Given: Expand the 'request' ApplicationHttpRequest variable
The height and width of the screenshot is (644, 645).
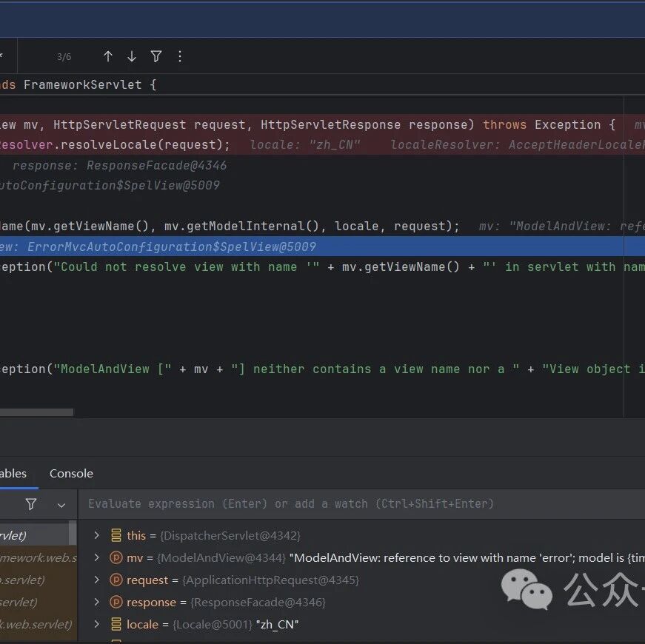Looking at the screenshot, I should pos(97,580).
